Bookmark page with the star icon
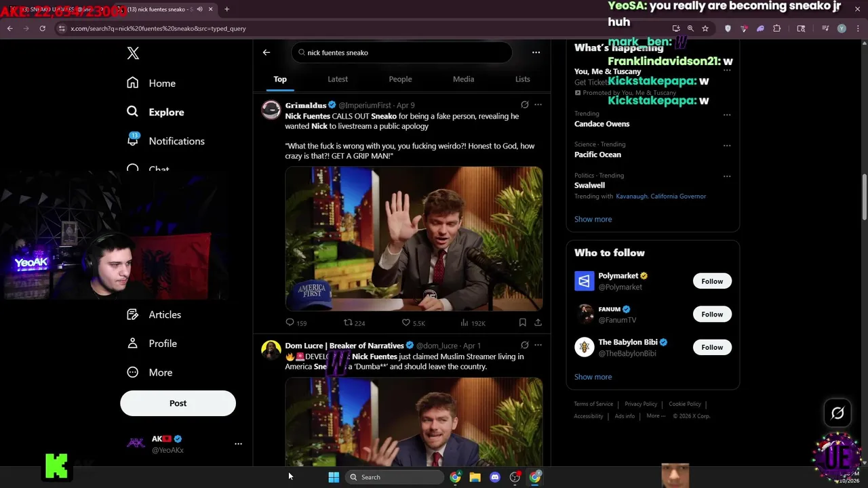868x488 pixels. [705, 28]
